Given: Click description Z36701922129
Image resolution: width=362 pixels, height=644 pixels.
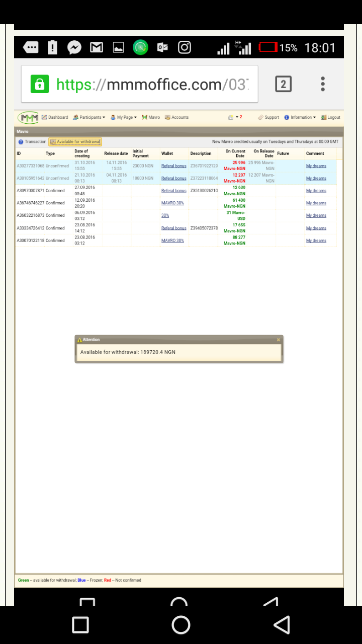Looking at the screenshot, I should 204,166.
